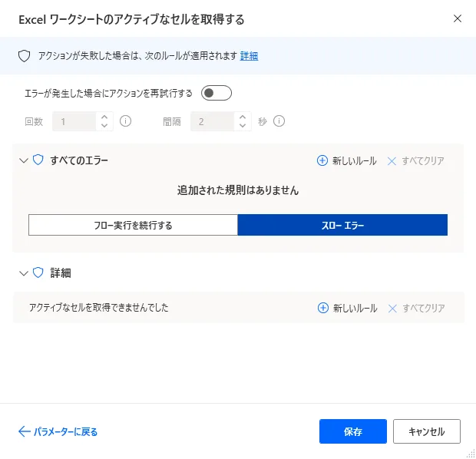
Task: Add 新しいルール in すべてのエラー section
Action: tap(346, 161)
